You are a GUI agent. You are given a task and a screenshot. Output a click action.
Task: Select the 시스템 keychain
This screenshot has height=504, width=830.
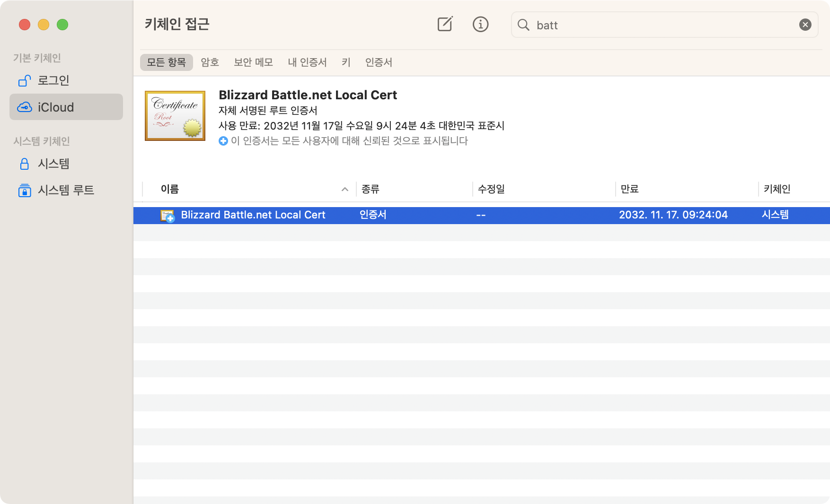tap(66, 164)
